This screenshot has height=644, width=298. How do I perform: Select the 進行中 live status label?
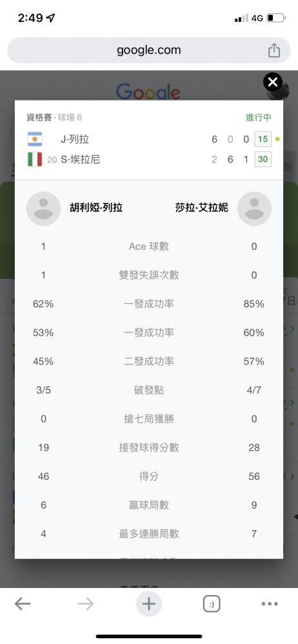[x=259, y=117]
